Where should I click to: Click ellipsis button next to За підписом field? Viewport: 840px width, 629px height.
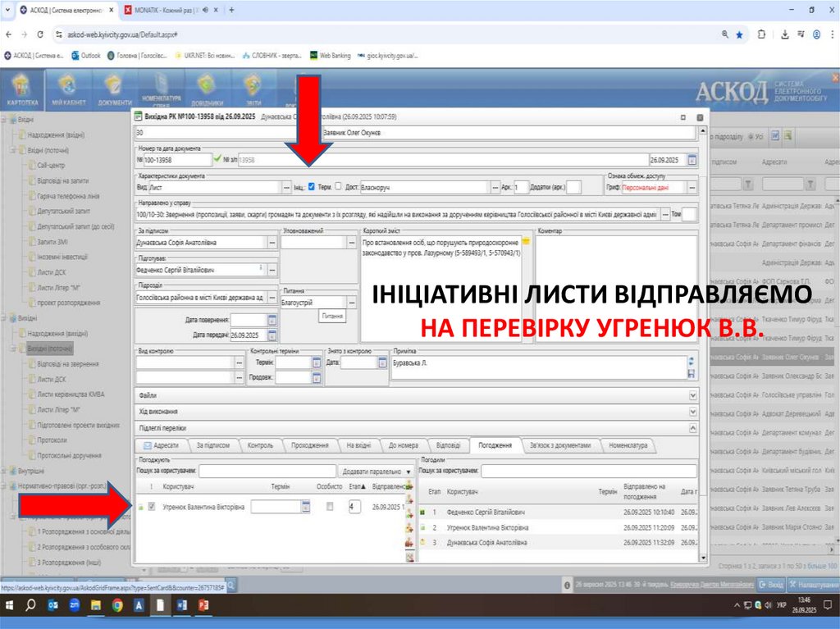pos(272,243)
